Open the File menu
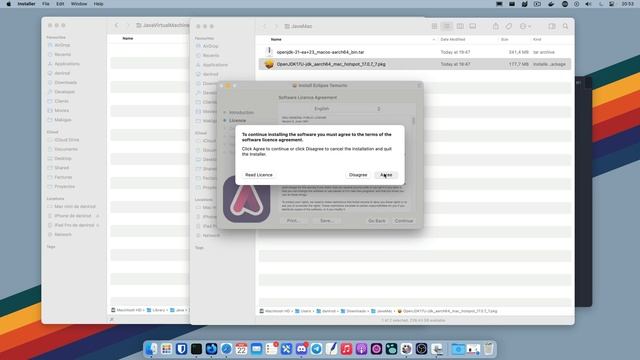 (x=46, y=4)
